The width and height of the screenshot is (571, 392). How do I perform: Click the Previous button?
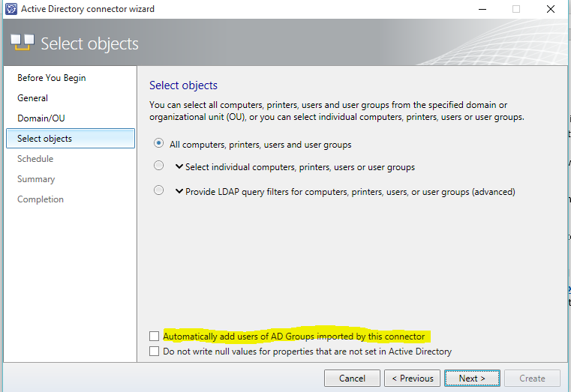point(412,379)
